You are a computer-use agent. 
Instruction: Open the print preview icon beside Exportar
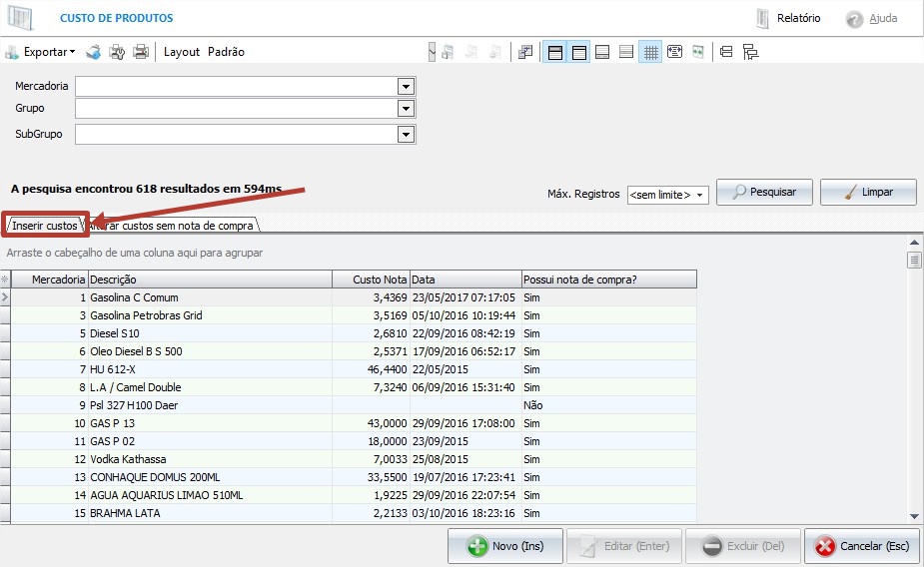click(93, 52)
